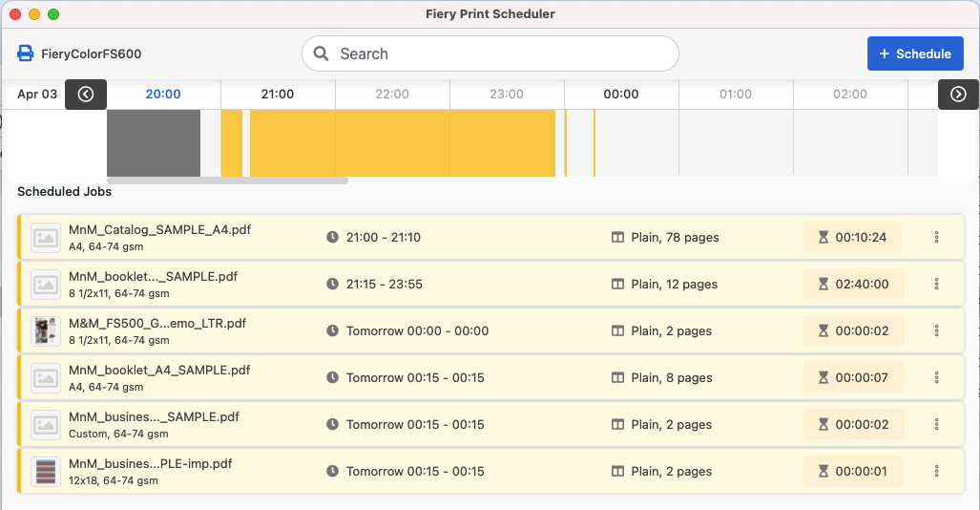Click the timeline horizontal scrollbar
Viewport: 980px width, 510px height.
(227, 181)
